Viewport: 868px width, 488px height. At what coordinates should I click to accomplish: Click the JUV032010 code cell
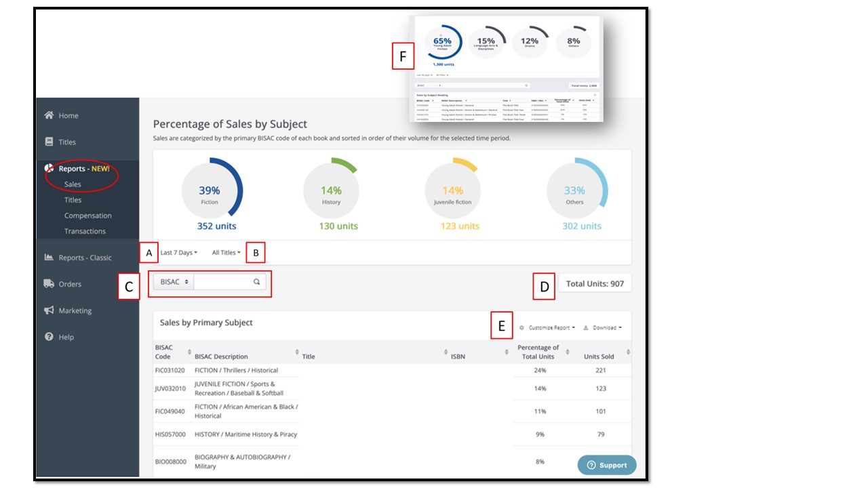[170, 388]
